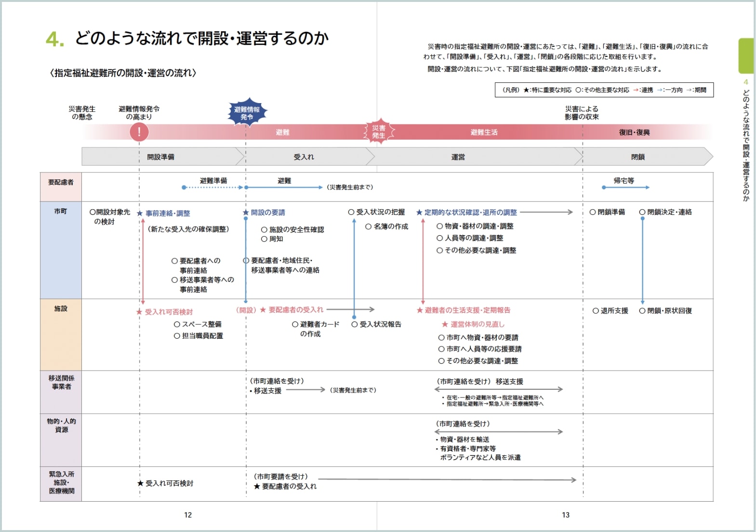Select the 市町 row header
The image size is (756, 532).
coord(61,250)
